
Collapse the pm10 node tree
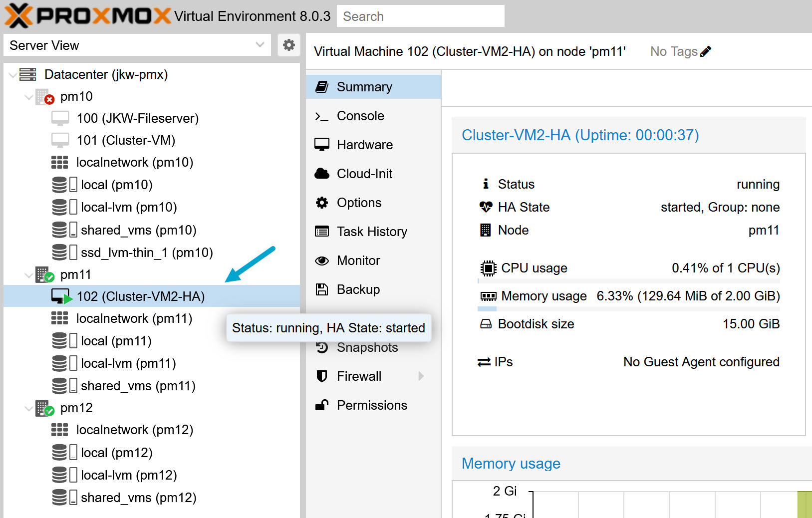coord(29,97)
